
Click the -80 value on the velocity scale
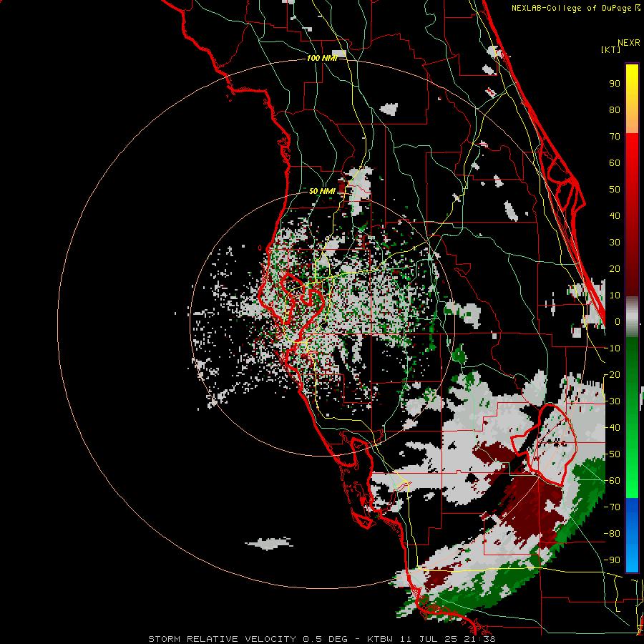tap(612, 534)
